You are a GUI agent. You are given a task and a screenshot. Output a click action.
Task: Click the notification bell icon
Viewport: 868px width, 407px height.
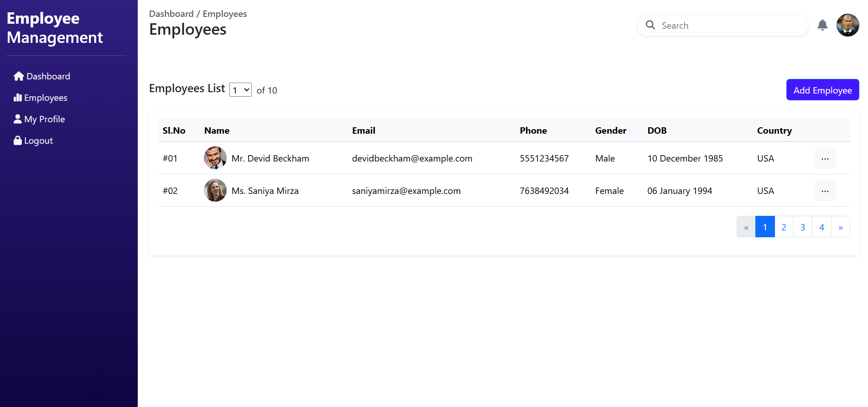[x=822, y=25]
